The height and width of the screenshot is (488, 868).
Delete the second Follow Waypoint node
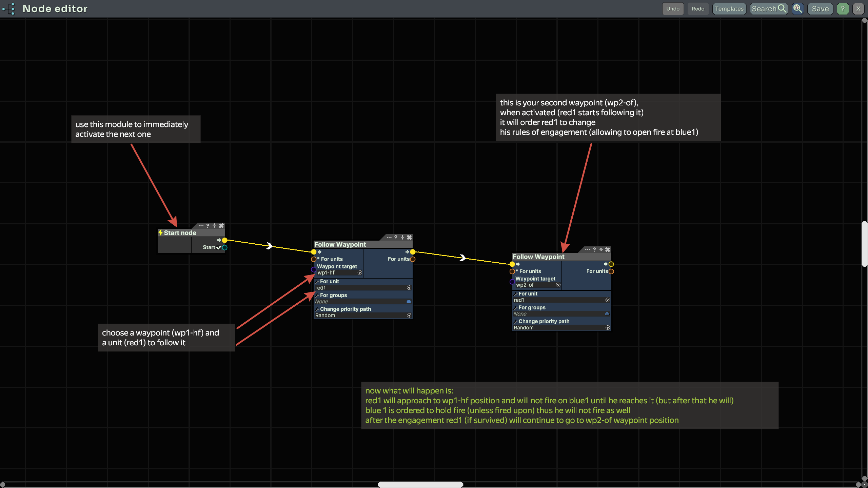point(608,249)
